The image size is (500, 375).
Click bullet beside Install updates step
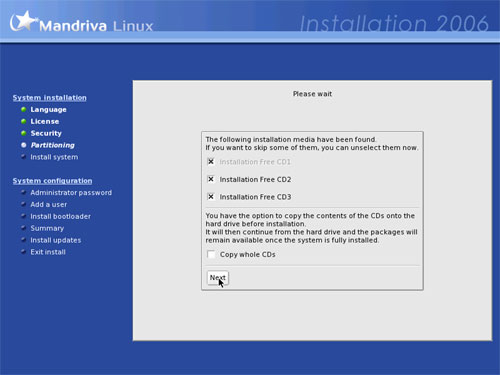(x=23, y=239)
